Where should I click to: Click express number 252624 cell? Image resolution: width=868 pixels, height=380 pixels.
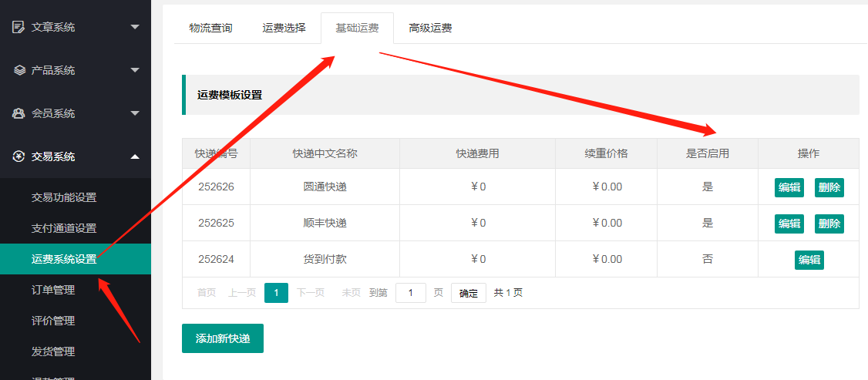(217, 259)
